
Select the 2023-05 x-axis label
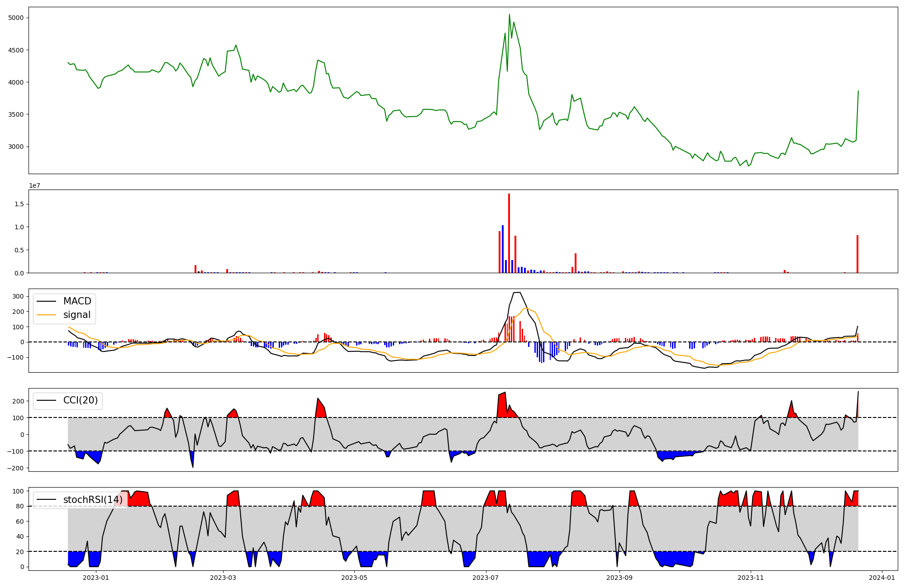354,578
